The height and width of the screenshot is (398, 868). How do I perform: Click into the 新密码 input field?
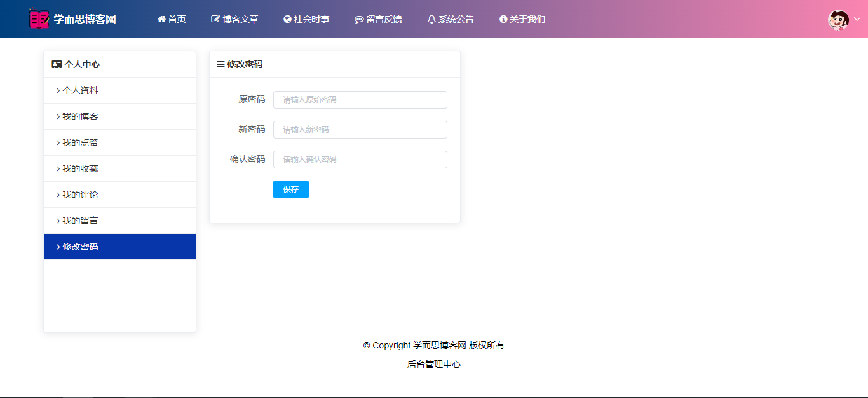360,130
